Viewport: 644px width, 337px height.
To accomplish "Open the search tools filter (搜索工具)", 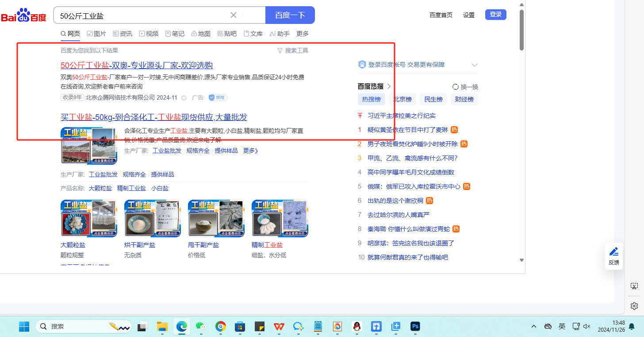I will click(x=292, y=50).
